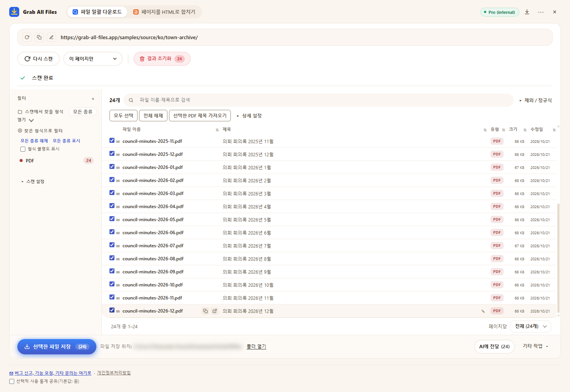Select PDF filter entry in sidebar
Viewport: 570px width, 392px height.
coord(56,160)
